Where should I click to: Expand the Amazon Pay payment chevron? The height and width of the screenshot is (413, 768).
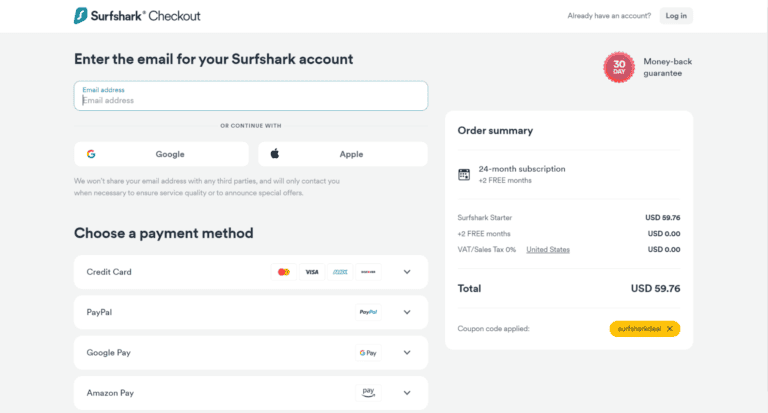point(407,393)
